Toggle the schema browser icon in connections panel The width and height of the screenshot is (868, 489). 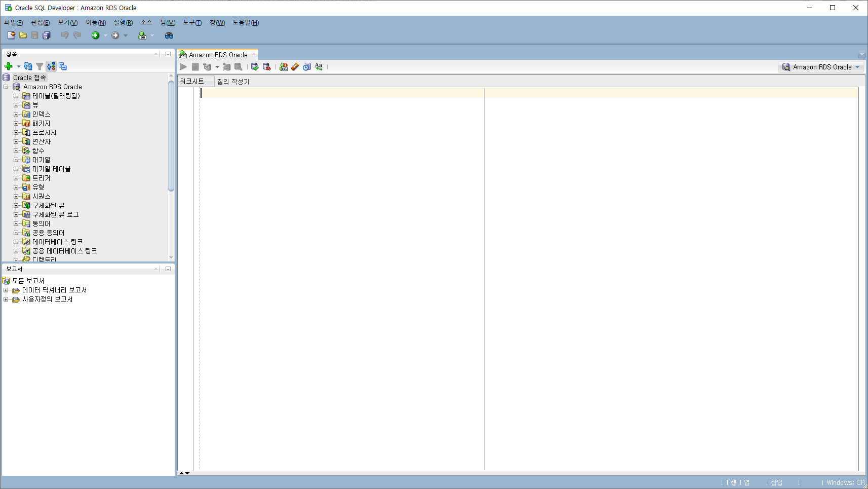(51, 66)
